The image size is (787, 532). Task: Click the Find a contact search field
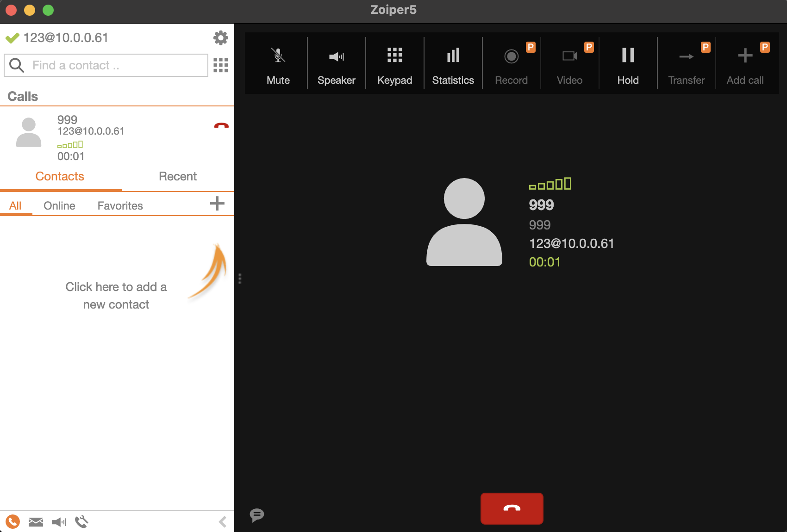[116, 65]
